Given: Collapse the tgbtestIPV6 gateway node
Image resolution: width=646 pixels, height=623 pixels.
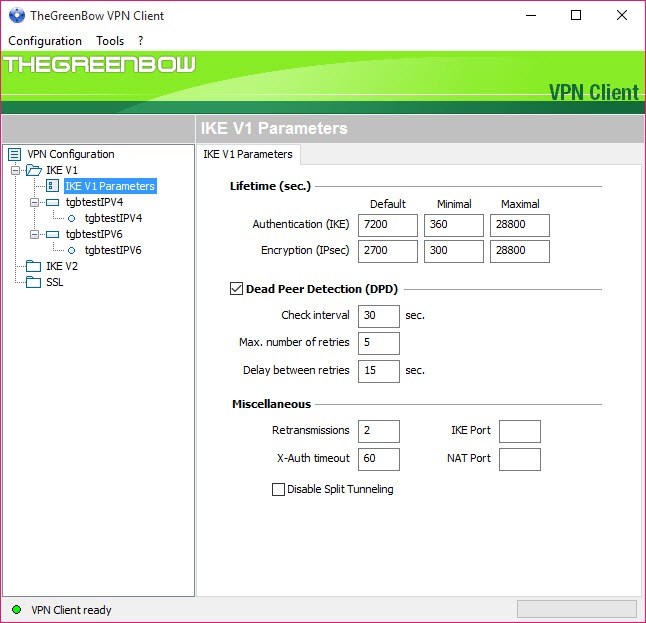Looking at the screenshot, I should point(35,234).
